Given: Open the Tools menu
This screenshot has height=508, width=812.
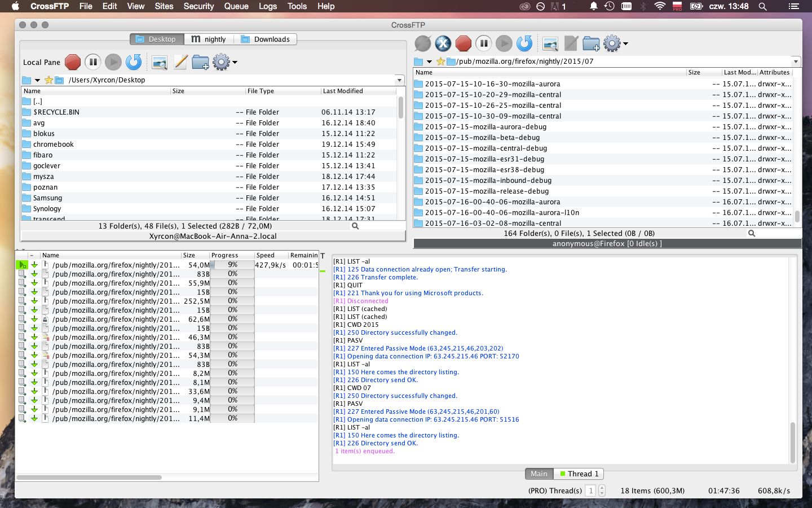Looking at the screenshot, I should point(297,6).
